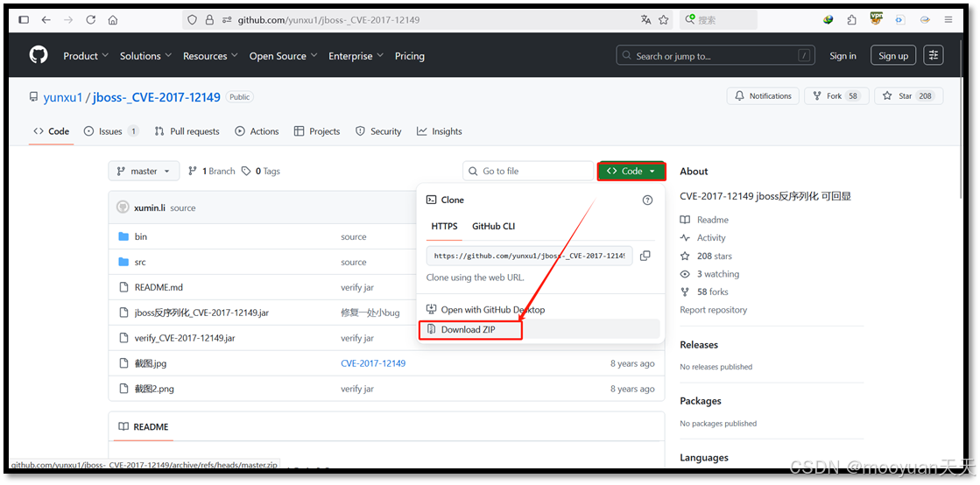The height and width of the screenshot is (485, 980).
Task: Click the Sign up button
Action: pos(893,56)
